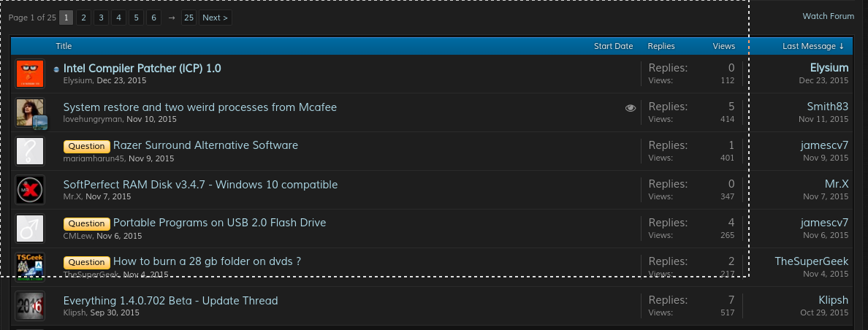Sort threads by Last Message column
This screenshot has width=868, height=330.
coord(812,46)
